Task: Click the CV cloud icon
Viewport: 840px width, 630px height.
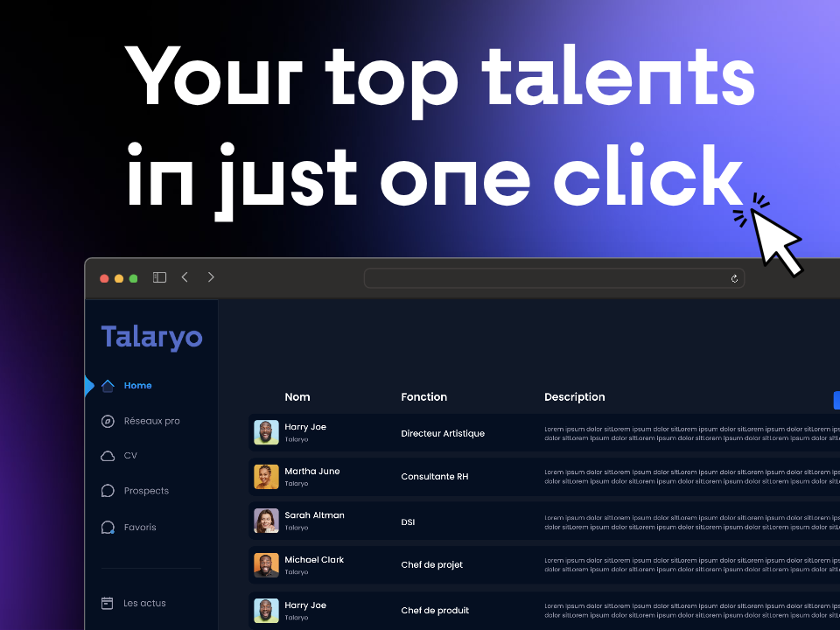Action: [108, 456]
